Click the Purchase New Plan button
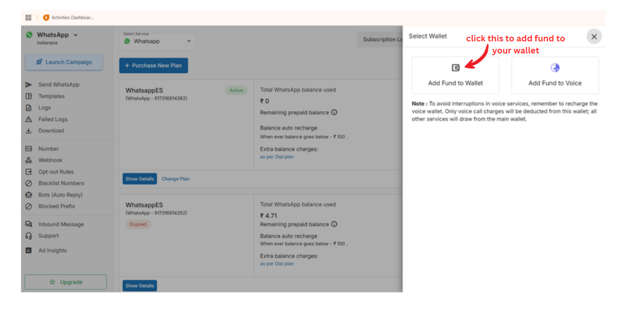 click(x=153, y=66)
